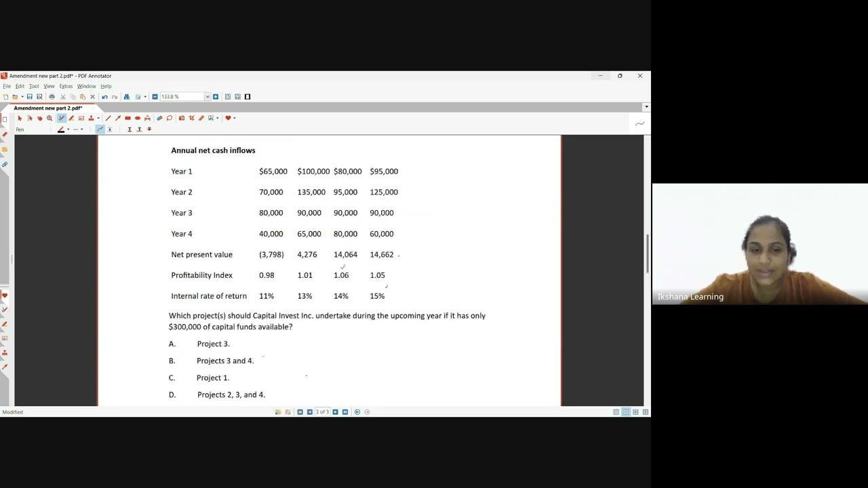Expand the Open folder dropdown arrow
This screenshot has width=868, height=488.
click(22, 97)
